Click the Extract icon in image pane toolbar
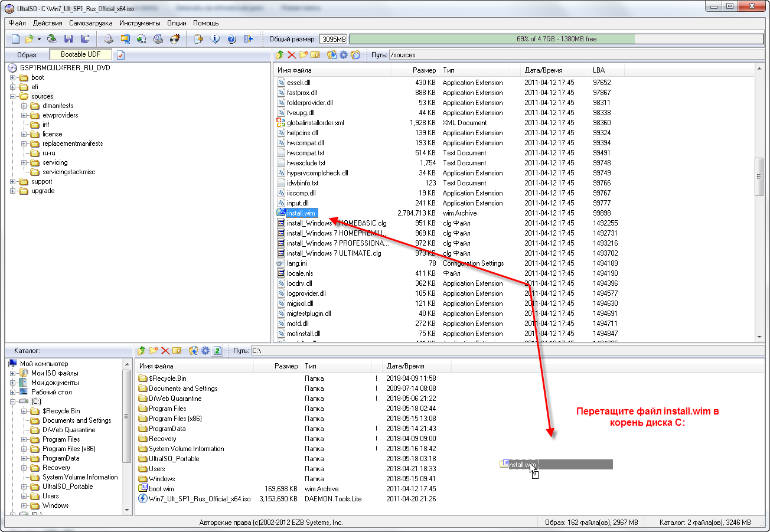Image resolution: width=770 pixels, height=532 pixels. click(x=332, y=55)
